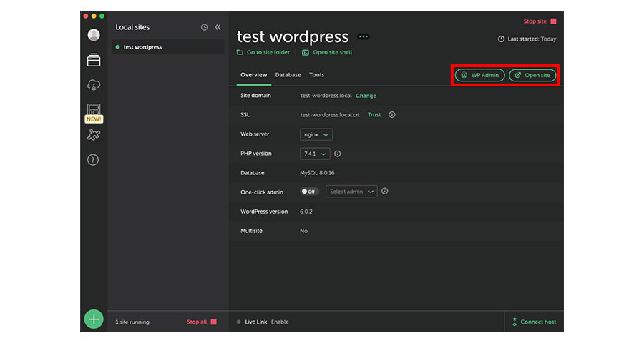Click the recent sites clock icon
Viewport: 644px width, 343px height.
point(204,27)
